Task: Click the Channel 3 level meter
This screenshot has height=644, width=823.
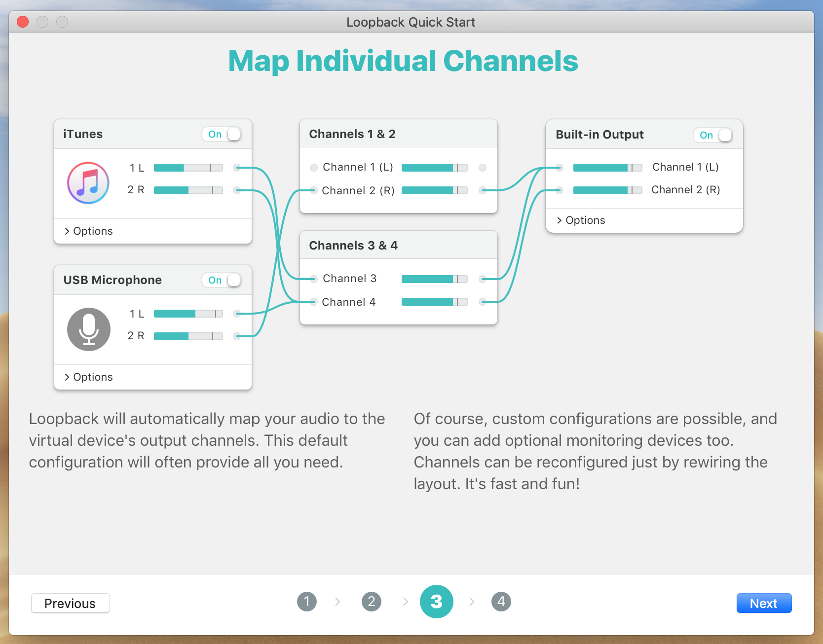Action: click(435, 279)
